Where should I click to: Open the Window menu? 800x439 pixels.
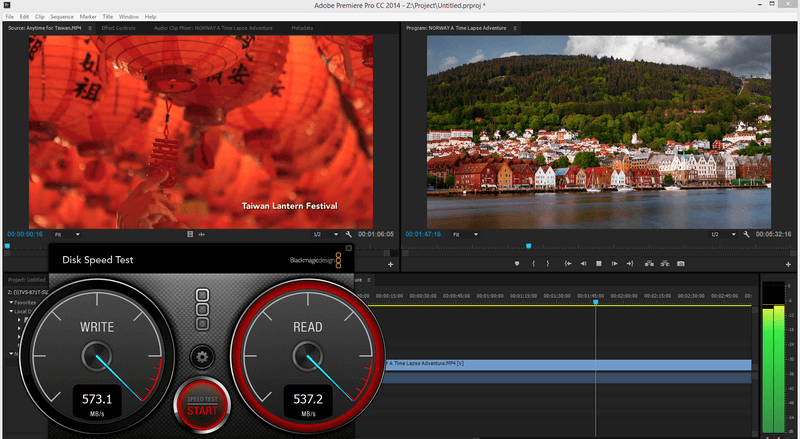[x=129, y=17]
